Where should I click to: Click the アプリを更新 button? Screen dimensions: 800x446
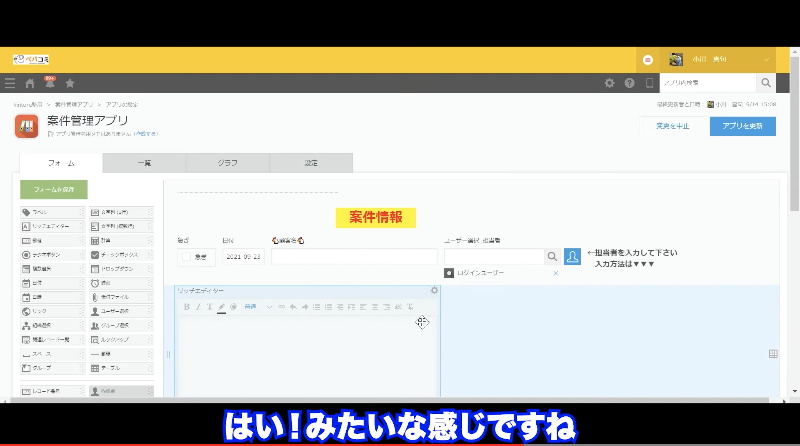(742, 126)
